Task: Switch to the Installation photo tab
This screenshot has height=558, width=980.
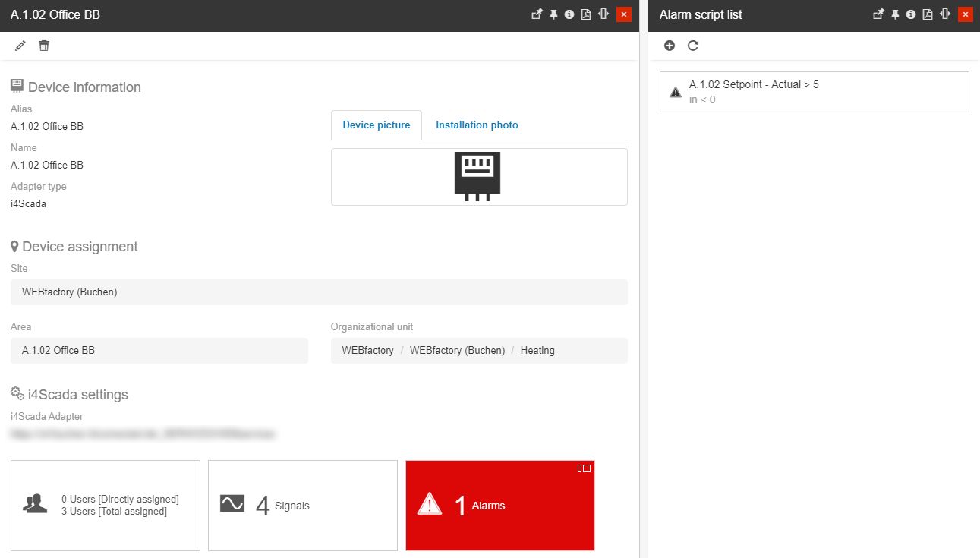Action: [x=477, y=125]
